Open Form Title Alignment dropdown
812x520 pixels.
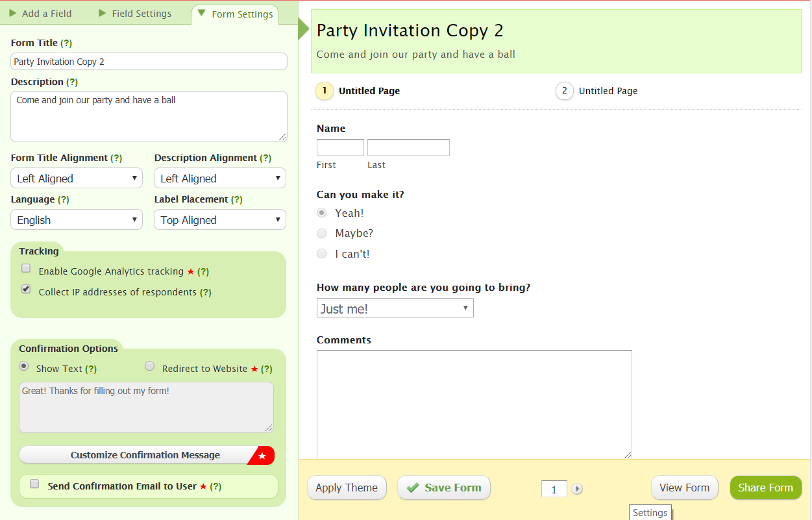click(77, 179)
